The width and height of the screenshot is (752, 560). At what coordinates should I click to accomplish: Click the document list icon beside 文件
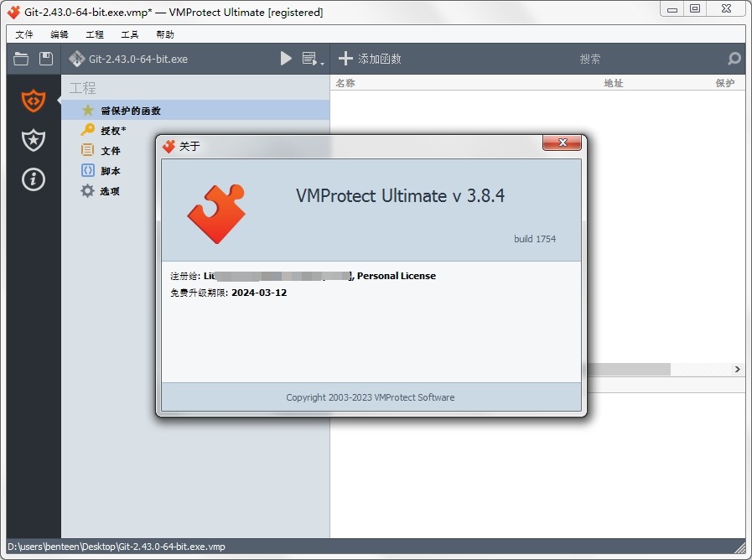pyautogui.click(x=87, y=150)
